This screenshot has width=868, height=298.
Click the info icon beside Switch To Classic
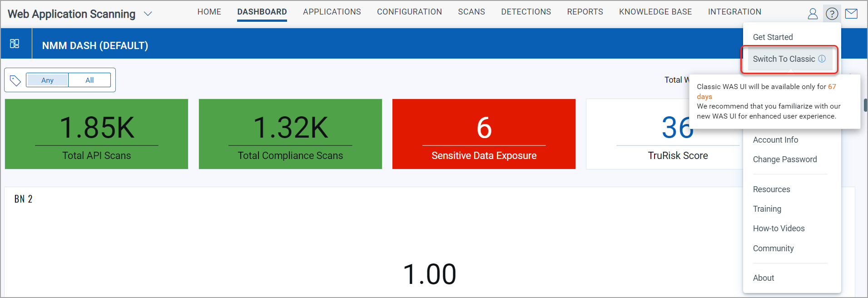tap(822, 59)
